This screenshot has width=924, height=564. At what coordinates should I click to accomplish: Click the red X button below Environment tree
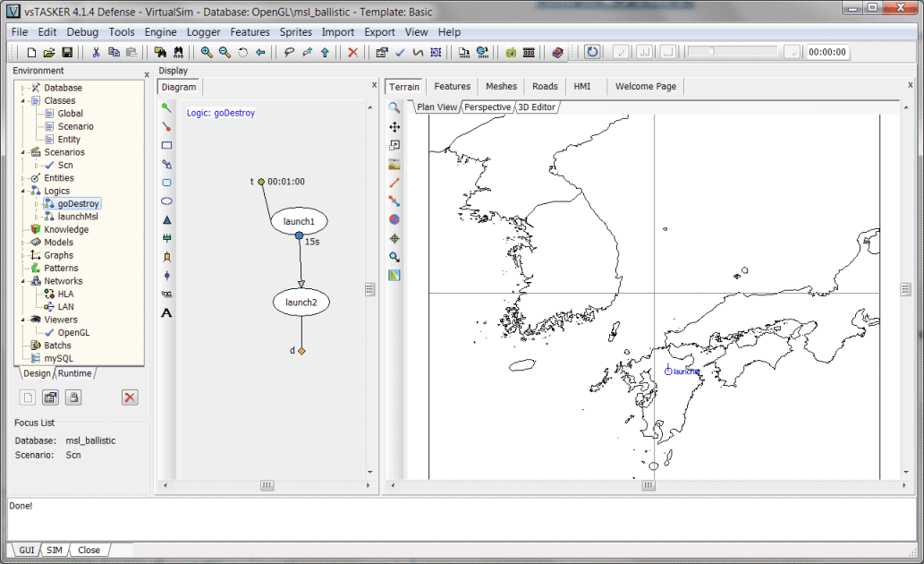[x=130, y=397]
